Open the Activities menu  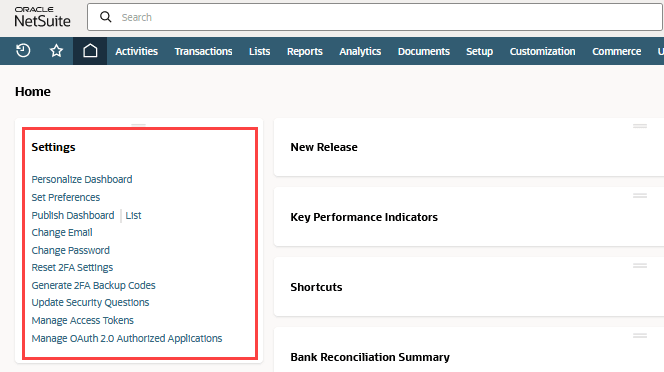(136, 51)
